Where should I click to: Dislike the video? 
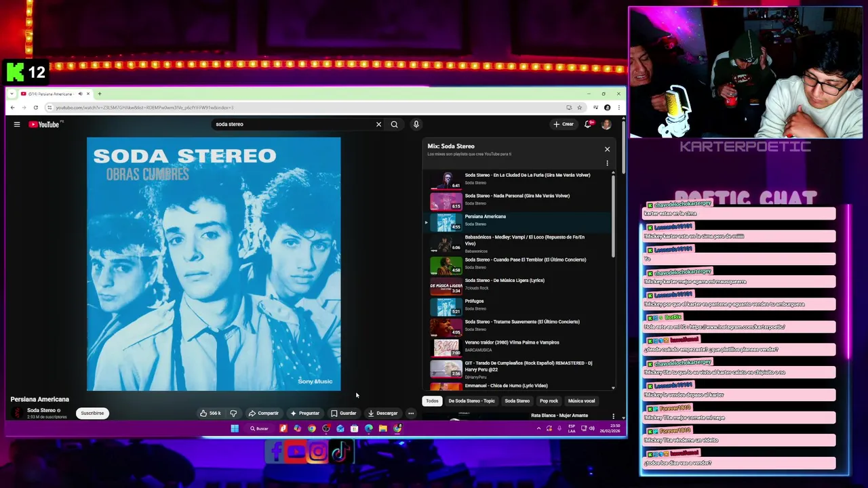[x=233, y=413]
